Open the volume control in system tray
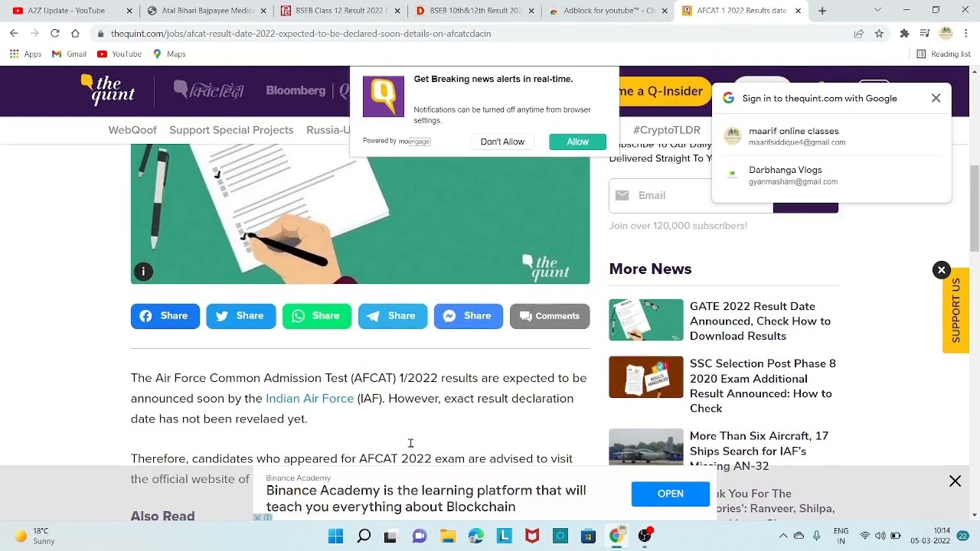Screen dimensions: 980x551 (880, 536)
